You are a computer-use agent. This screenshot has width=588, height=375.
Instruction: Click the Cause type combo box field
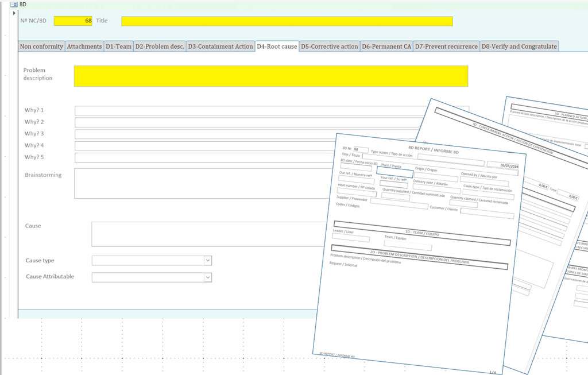(x=152, y=261)
